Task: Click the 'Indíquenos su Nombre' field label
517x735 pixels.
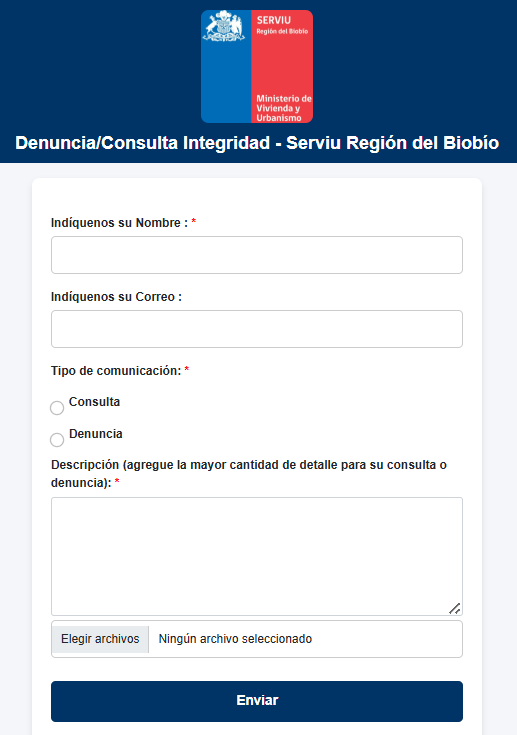Action: (119, 223)
